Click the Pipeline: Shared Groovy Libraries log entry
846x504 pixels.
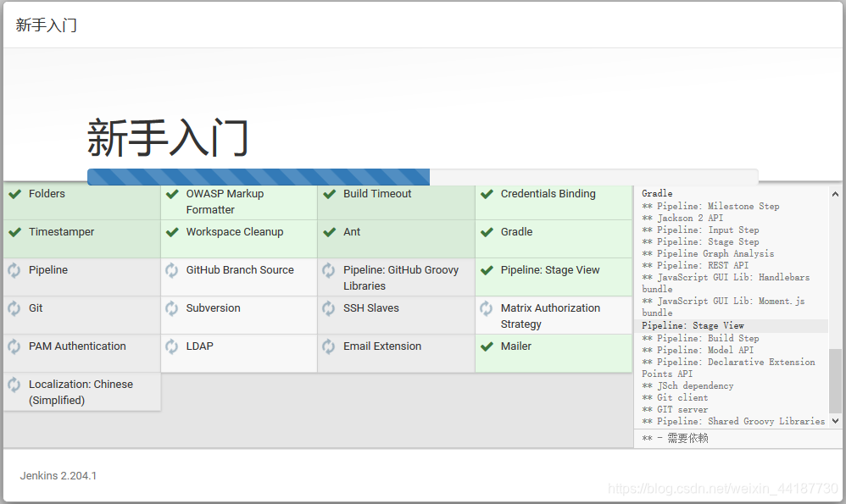click(733, 421)
